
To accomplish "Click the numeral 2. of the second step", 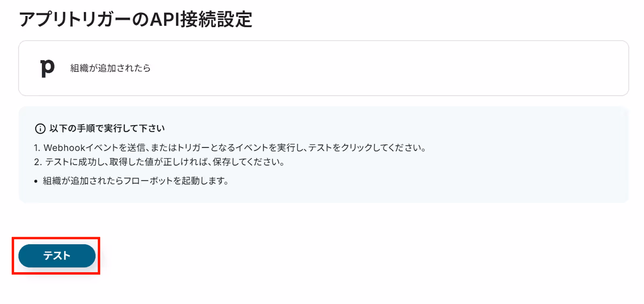I will tap(38, 162).
